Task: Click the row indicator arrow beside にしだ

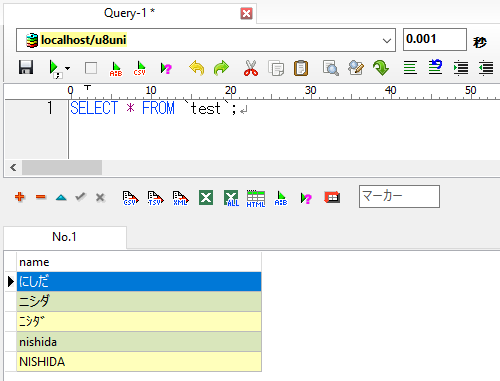Action: coord(11,282)
